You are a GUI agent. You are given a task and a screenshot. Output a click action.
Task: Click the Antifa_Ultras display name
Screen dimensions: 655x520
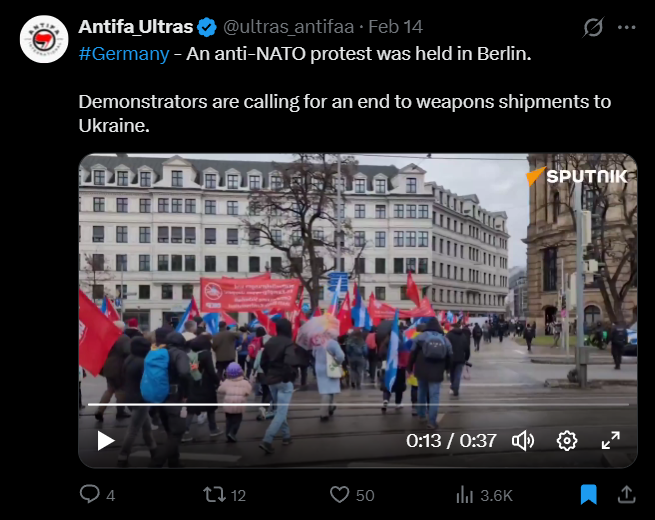point(136,27)
